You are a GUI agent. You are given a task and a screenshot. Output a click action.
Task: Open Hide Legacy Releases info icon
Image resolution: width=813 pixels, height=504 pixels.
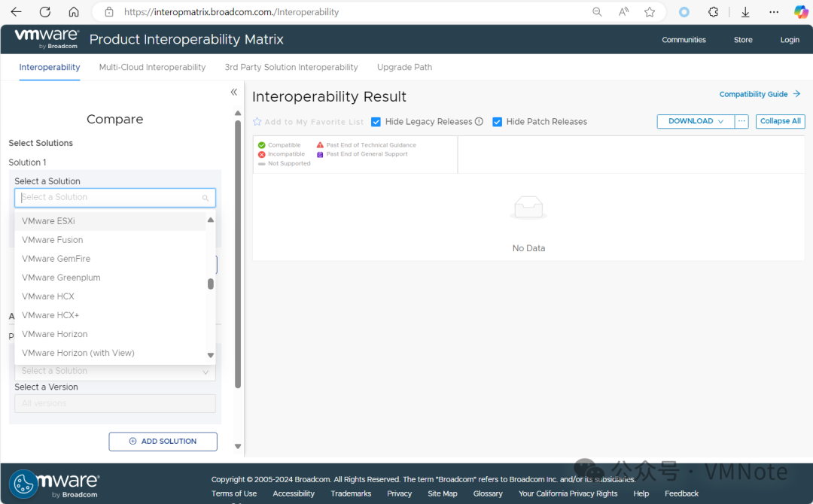pyautogui.click(x=479, y=122)
